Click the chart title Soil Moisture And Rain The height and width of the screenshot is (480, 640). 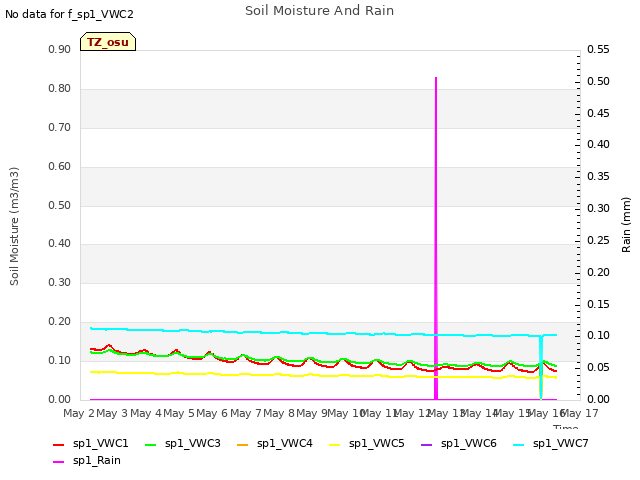(x=320, y=11)
